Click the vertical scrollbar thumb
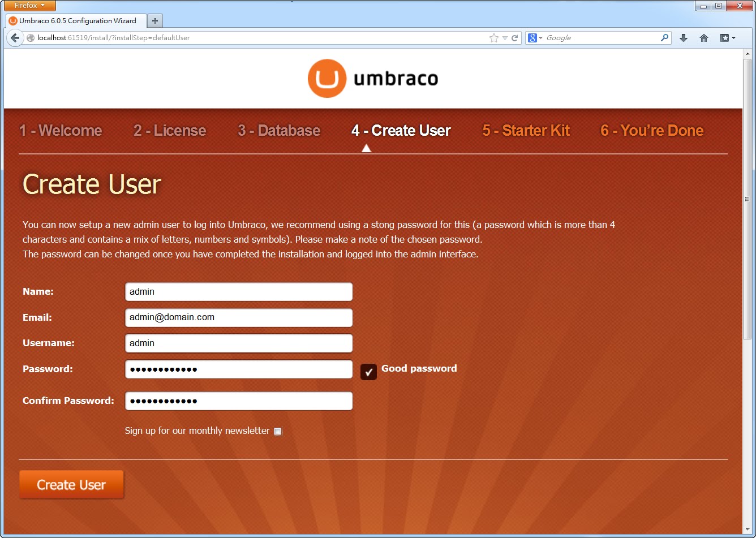The height and width of the screenshot is (538, 756). coord(747,199)
